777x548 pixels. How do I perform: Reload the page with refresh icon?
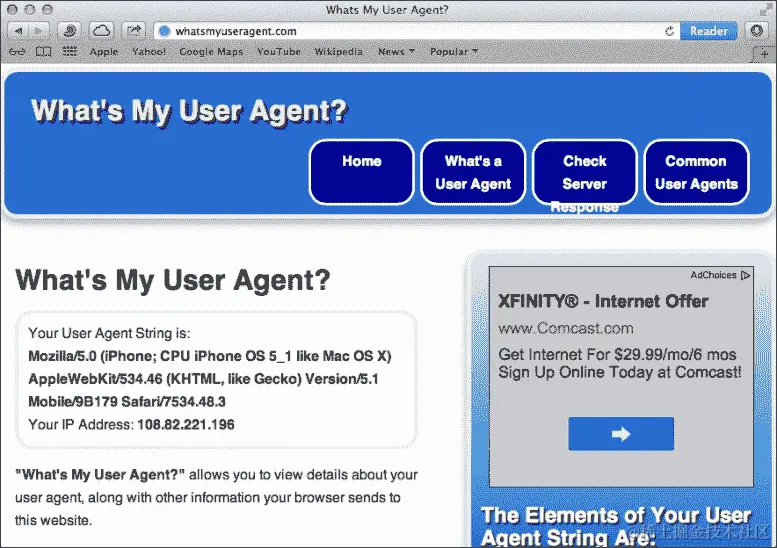coord(669,31)
